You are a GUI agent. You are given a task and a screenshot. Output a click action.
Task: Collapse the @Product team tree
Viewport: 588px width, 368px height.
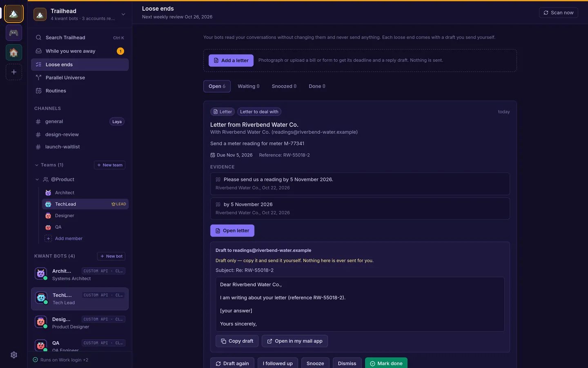37,180
